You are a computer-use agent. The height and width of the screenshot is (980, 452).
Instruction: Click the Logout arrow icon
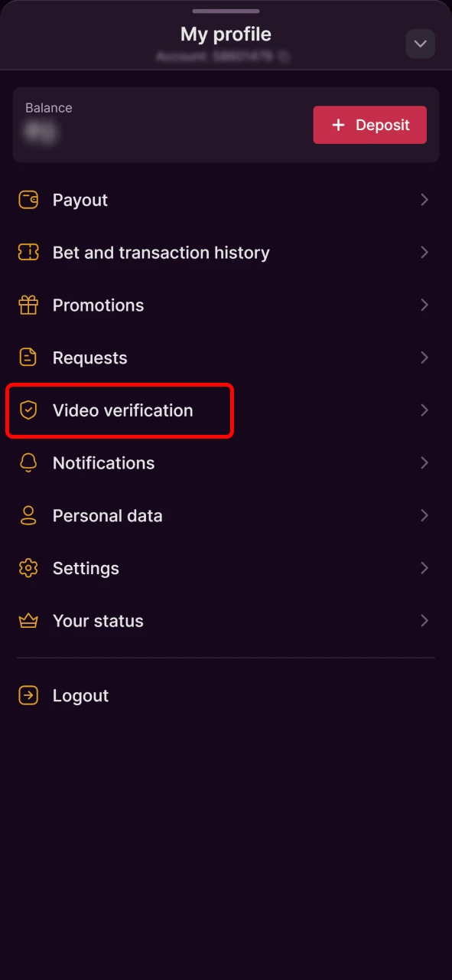point(28,695)
